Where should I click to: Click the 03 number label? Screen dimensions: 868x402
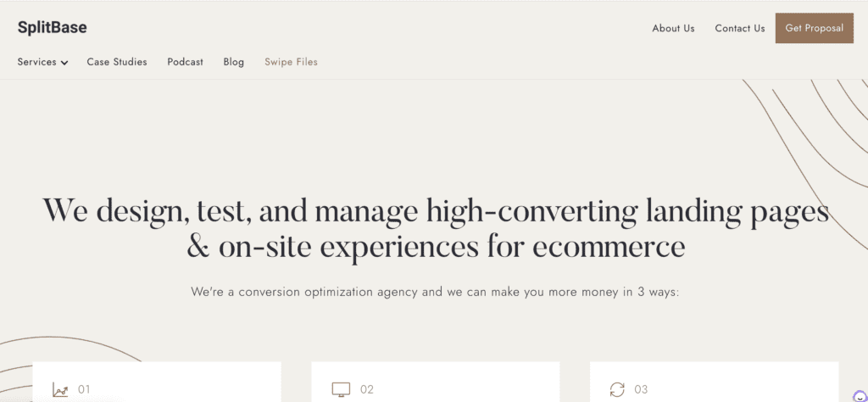pos(641,389)
